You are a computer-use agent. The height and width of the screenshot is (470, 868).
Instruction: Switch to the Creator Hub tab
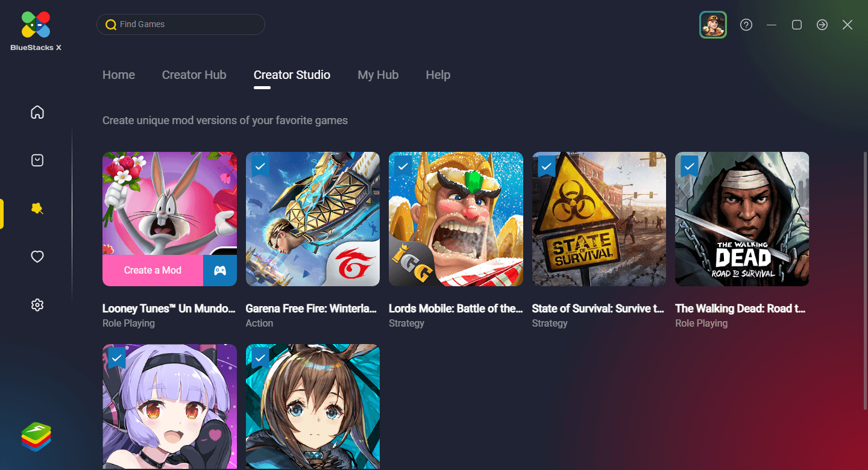(x=194, y=75)
